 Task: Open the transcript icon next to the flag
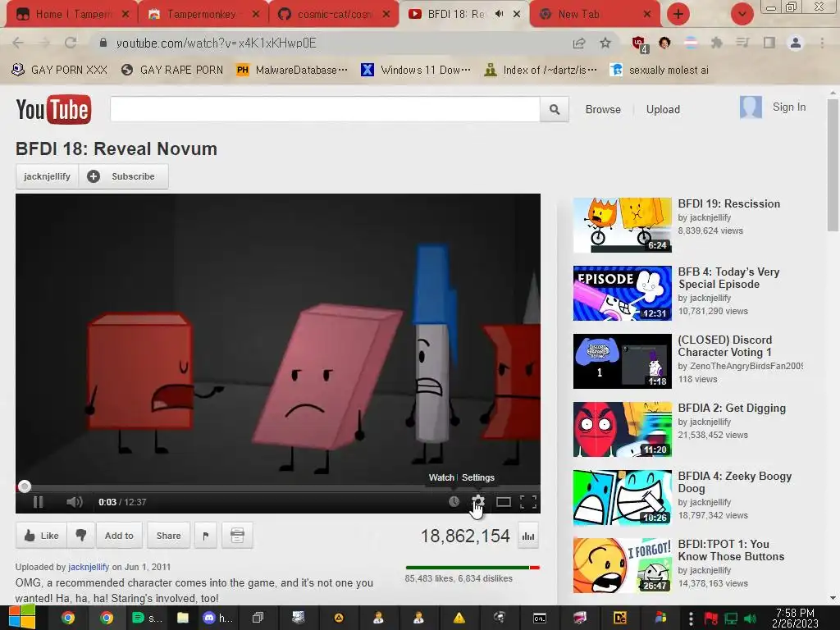237,535
